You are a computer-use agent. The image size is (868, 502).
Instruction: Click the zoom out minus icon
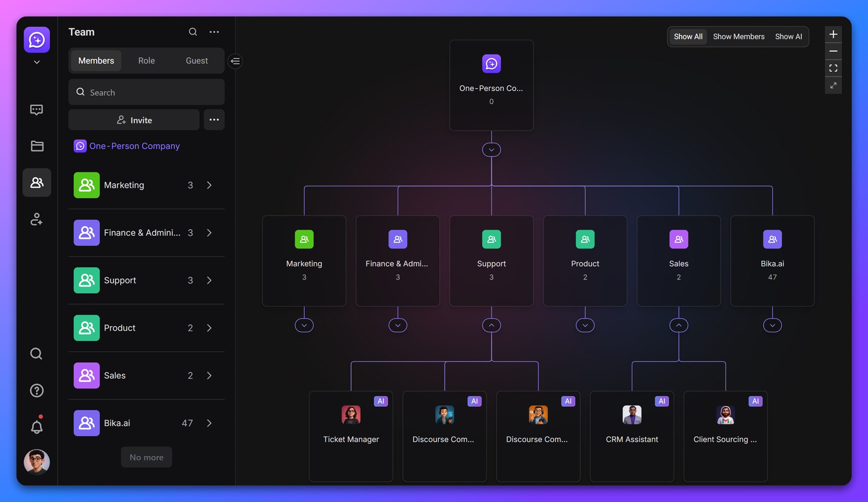[833, 51]
